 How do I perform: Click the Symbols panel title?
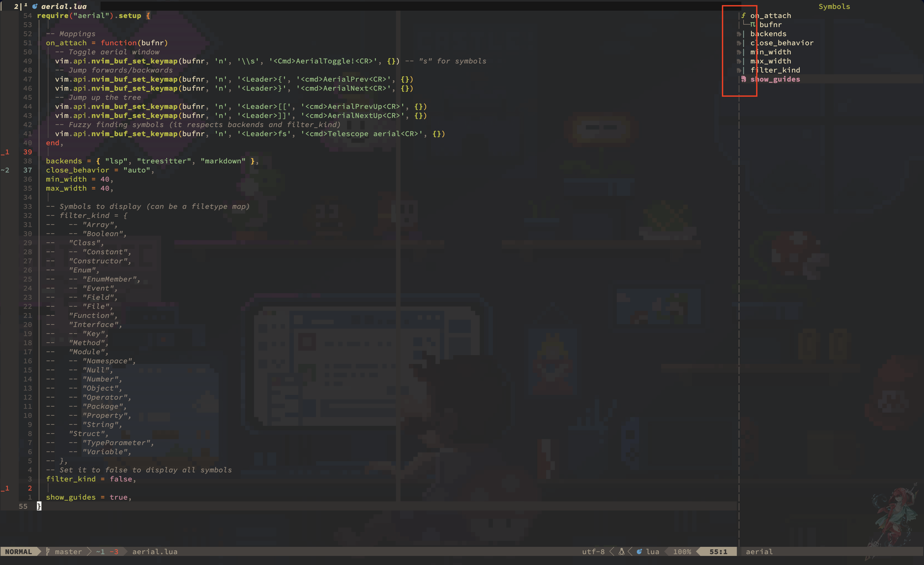pos(834,6)
